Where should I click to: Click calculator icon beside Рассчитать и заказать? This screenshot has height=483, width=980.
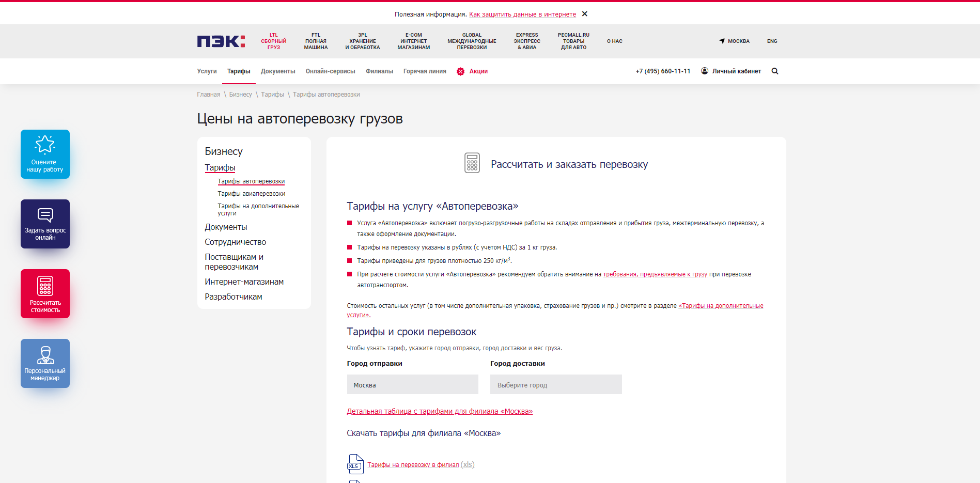(472, 163)
